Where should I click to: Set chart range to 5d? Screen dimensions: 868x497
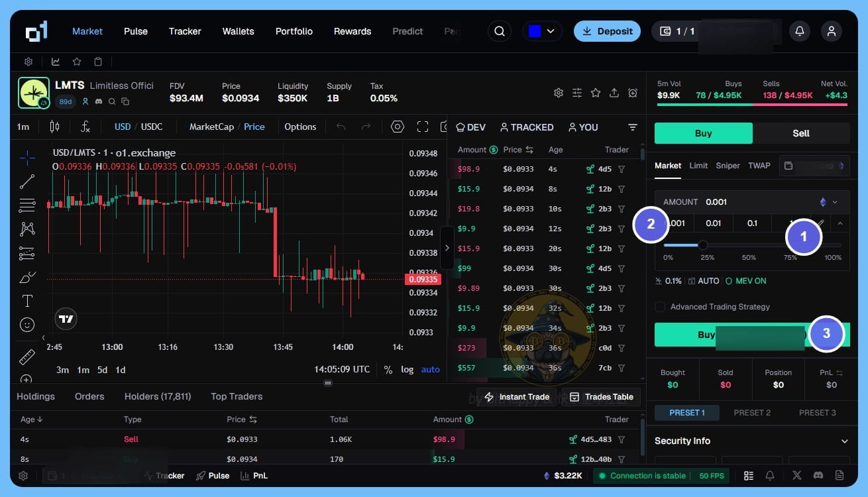point(102,370)
